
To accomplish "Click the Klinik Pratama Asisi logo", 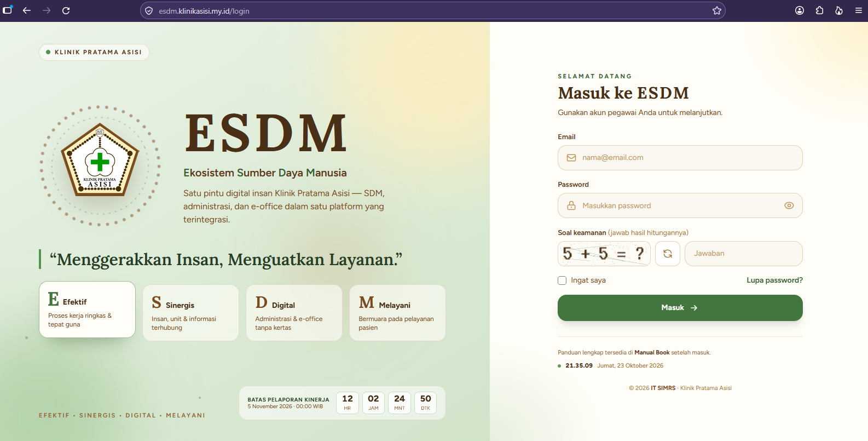I will click(x=100, y=160).
